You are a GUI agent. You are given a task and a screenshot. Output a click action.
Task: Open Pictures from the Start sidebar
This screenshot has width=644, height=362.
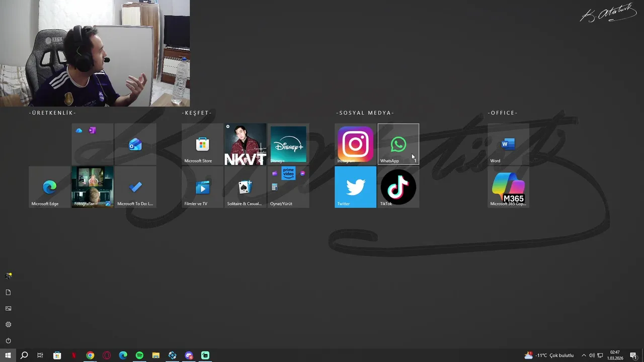[x=8, y=308]
